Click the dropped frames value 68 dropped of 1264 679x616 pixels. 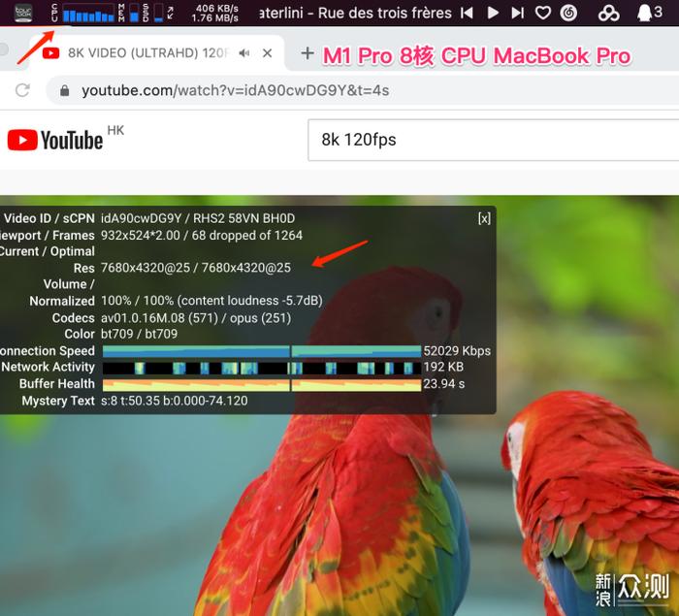(x=247, y=235)
